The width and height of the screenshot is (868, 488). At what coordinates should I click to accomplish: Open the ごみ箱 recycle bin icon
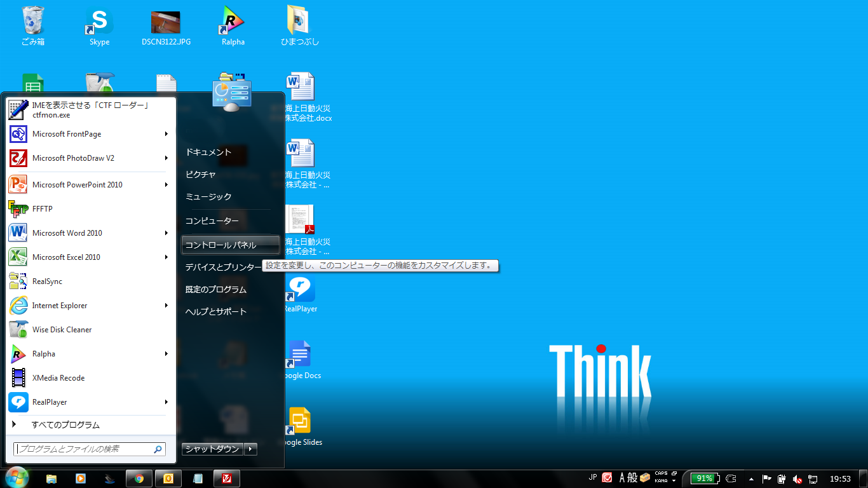pos(32,22)
